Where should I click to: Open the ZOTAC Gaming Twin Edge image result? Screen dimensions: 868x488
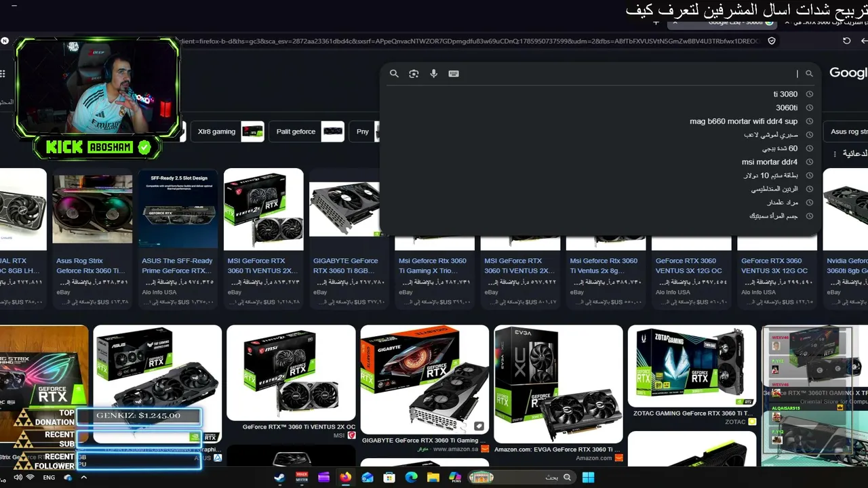pyautogui.click(x=692, y=366)
